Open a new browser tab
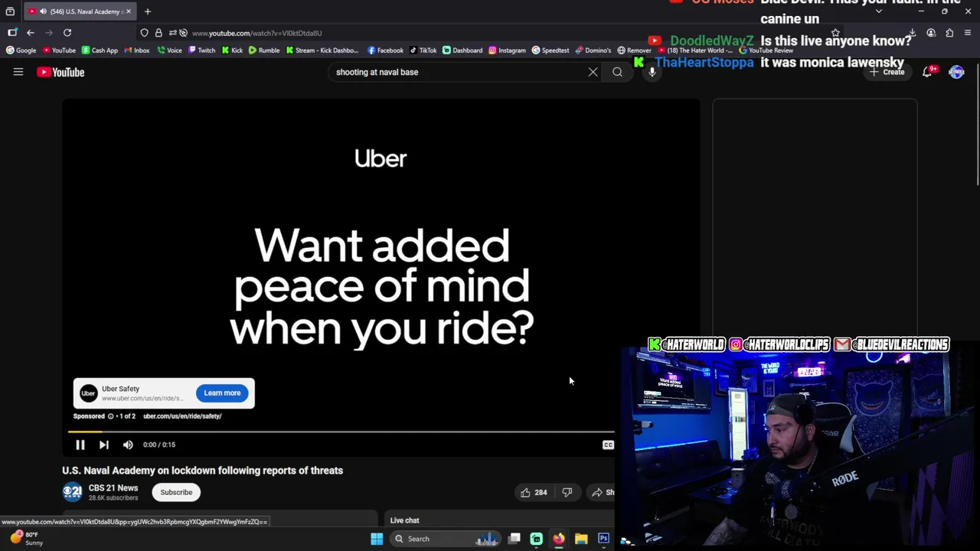The image size is (980, 551). pyautogui.click(x=148, y=11)
